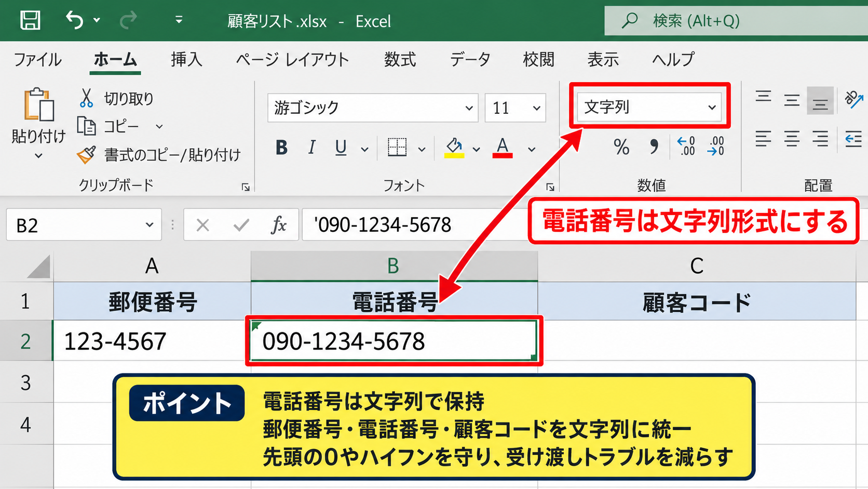This screenshot has width=868, height=489.
Task: Open the ファイル tab
Action: tap(37, 59)
